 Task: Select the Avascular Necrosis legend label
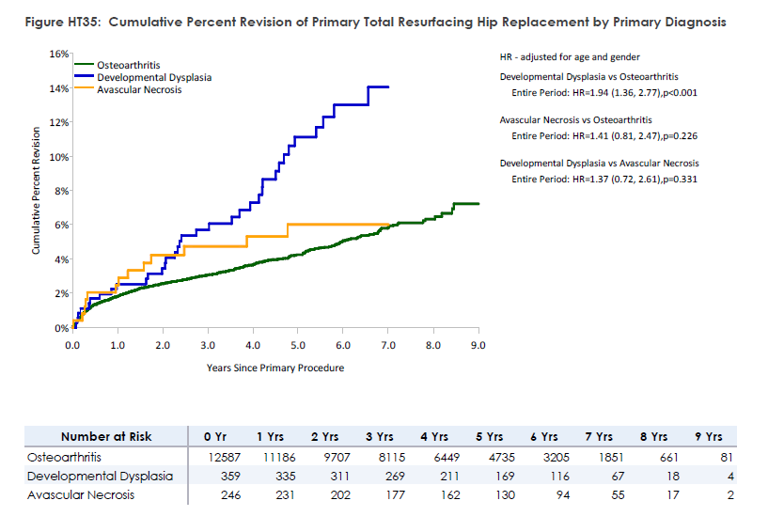point(139,89)
